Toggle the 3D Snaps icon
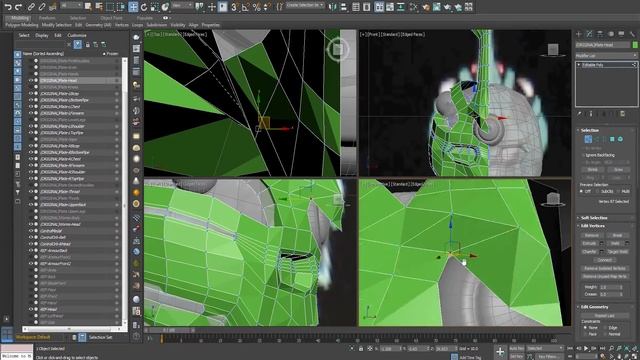This screenshot has height=360, width=640. pos(234,7)
